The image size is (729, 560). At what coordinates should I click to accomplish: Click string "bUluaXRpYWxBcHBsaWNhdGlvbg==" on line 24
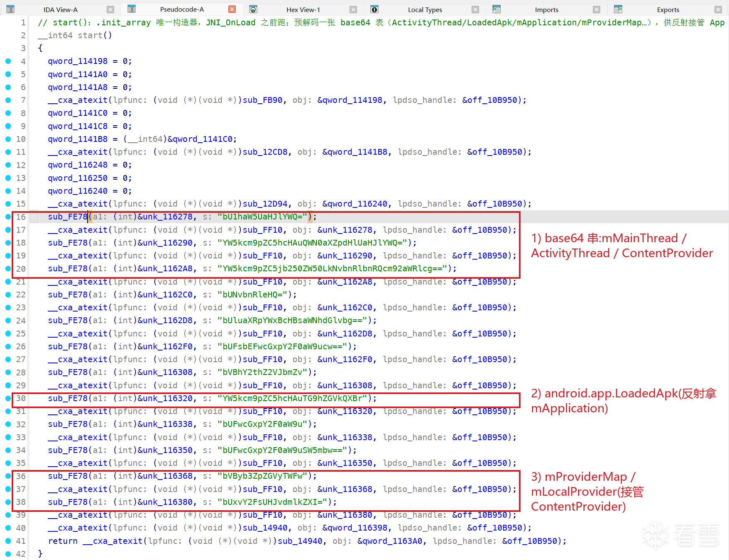pos(292,320)
